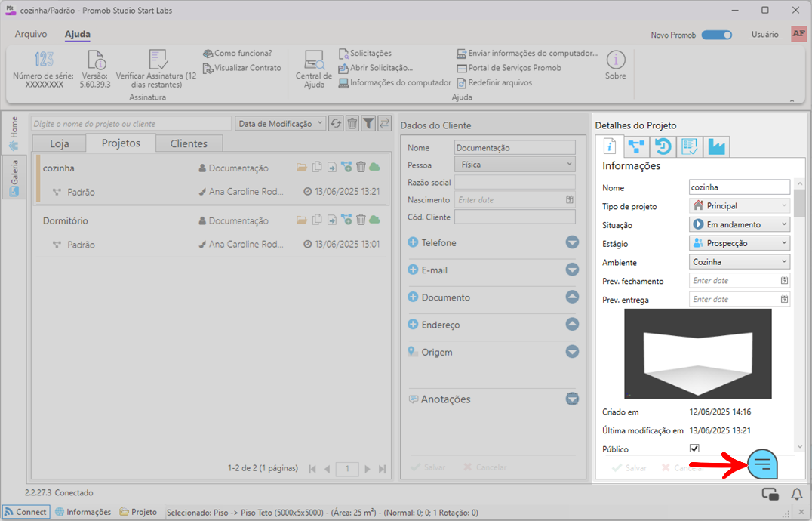Open the Estágio dropdown showing Prospecção
Viewport: 812px width, 521px height.
click(x=740, y=243)
